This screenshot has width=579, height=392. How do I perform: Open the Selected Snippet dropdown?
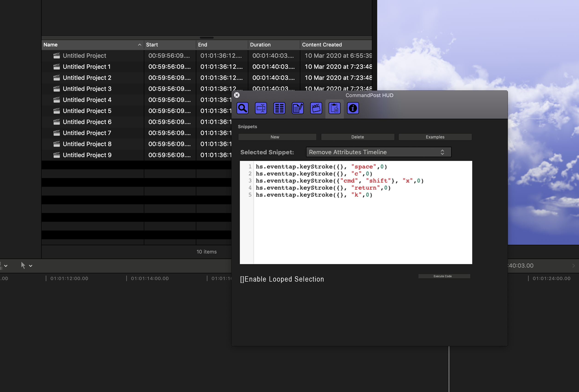(x=378, y=152)
